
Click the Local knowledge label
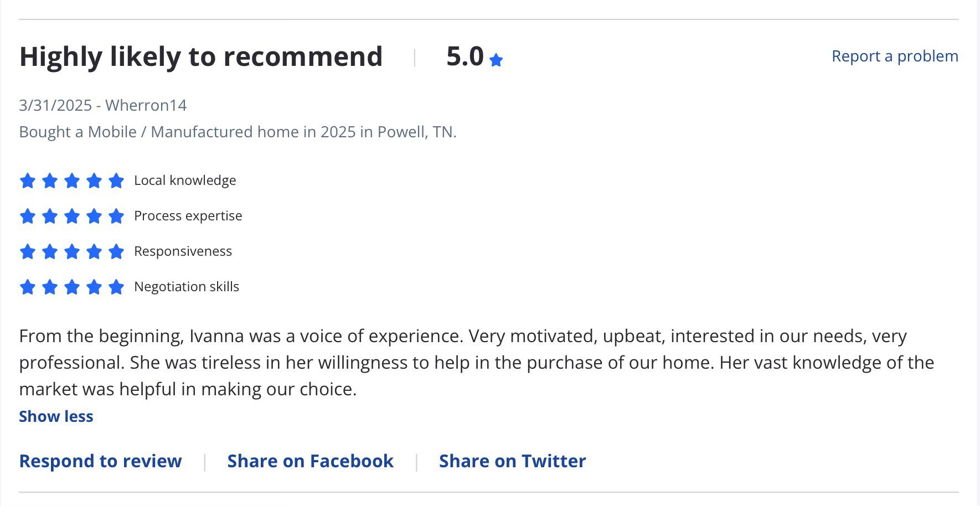tap(185, 180)
